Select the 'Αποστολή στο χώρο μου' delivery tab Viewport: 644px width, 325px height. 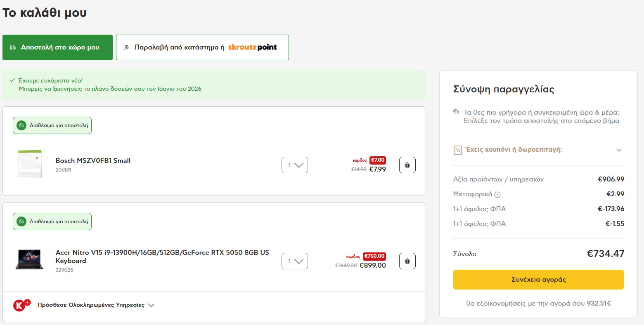point(57,47)
